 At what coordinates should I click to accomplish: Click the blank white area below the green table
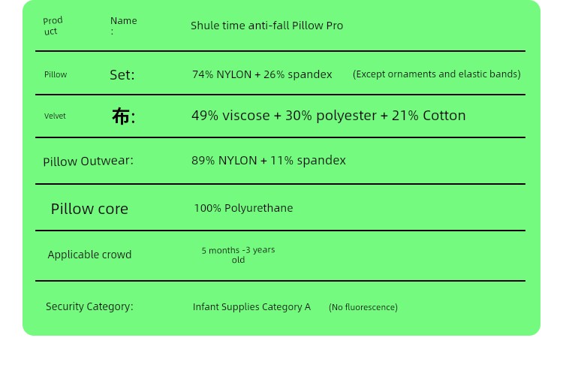(281, 364)
